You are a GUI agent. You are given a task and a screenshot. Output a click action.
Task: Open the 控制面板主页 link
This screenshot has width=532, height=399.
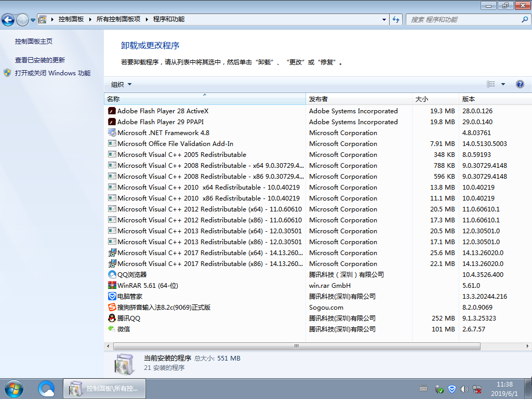(34, 42)
